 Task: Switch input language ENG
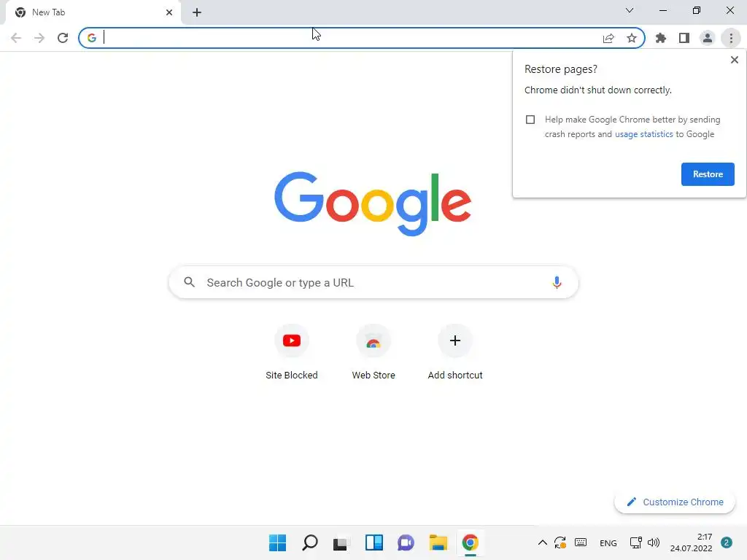[608, 543]
